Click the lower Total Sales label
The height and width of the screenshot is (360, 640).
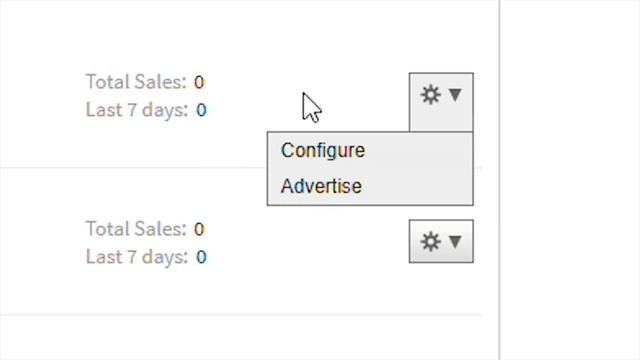[136, 229]
